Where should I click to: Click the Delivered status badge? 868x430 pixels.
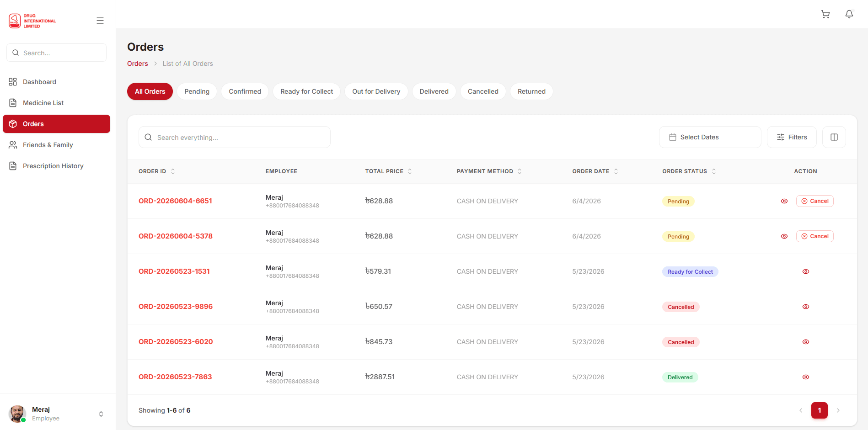pos(680,377)
